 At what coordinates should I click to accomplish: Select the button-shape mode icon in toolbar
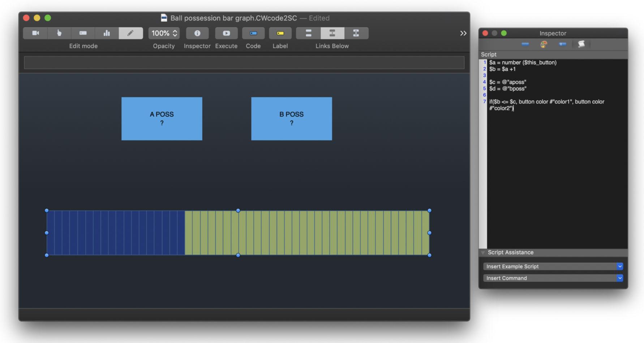[83, 33]
